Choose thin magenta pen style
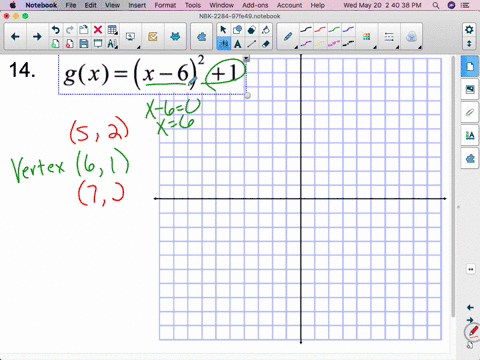This screenshot has width=480, height=360. point(306,44)
